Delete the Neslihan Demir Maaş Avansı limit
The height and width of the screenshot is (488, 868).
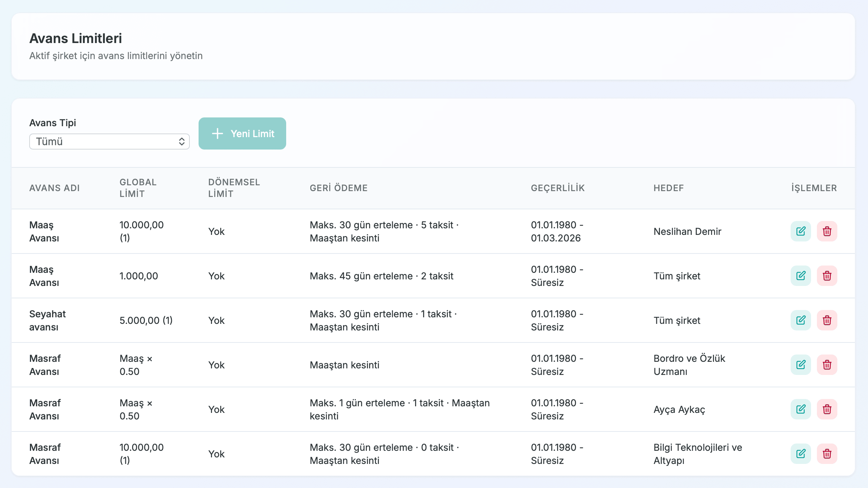point(827,231)
